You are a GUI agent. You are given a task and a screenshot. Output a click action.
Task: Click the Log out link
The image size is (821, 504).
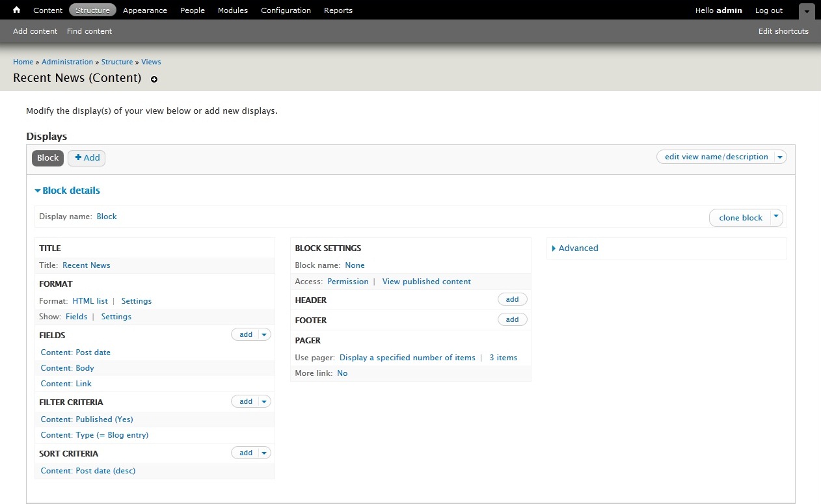coord(769,10)
